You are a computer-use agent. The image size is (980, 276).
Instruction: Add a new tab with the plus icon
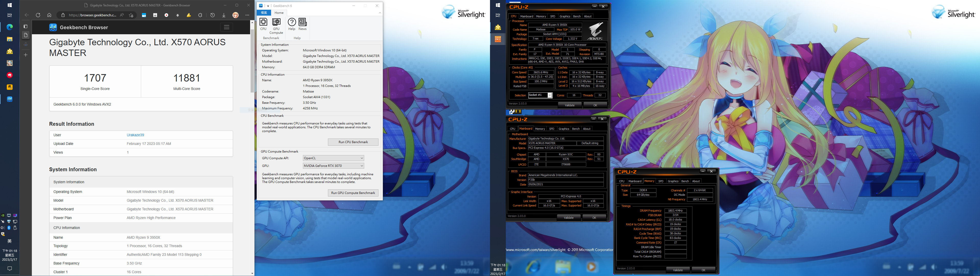pyautogui.click(x=26, y=55)
